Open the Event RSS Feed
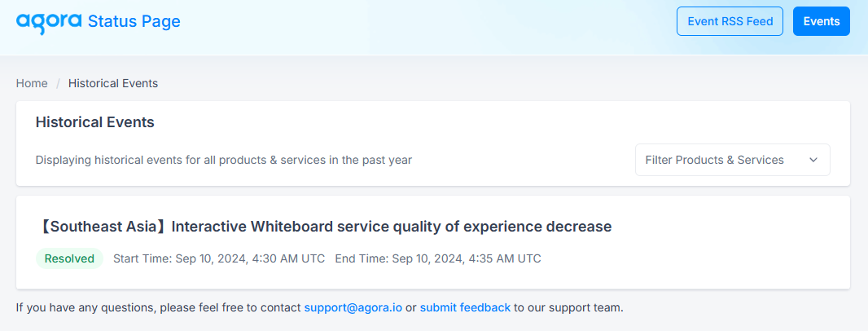The height and width of the screenshot is (331, 868). pos(730,21)
